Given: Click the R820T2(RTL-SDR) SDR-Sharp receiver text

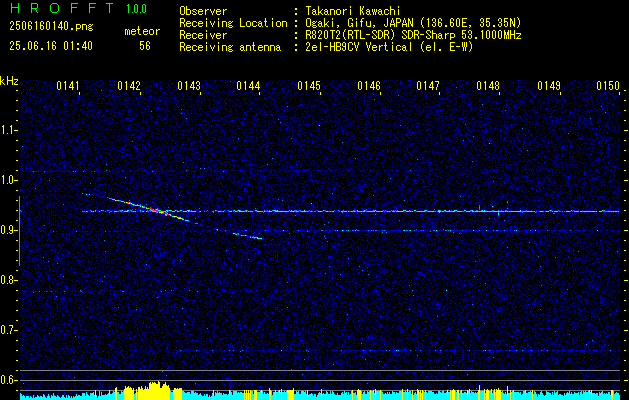Looking at the screenshot, I should coord(413,35).
